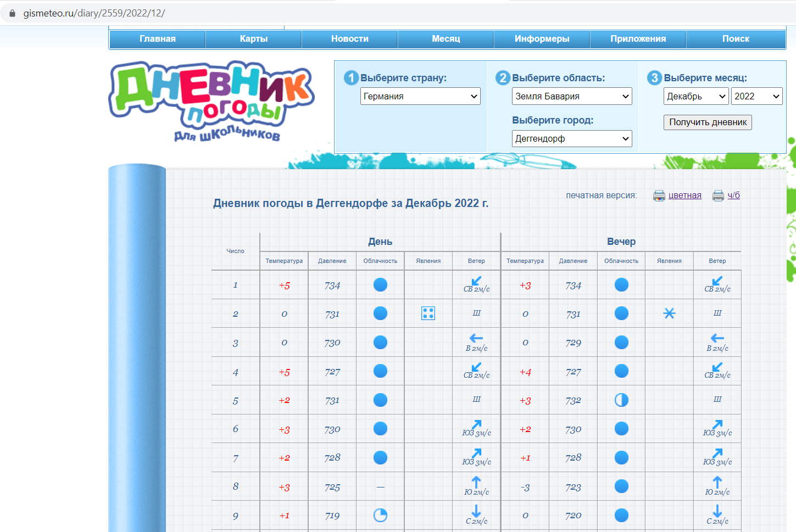Click day 7 daytime southwest wind arrow
796x532 pixels.
tap(476, 453)
